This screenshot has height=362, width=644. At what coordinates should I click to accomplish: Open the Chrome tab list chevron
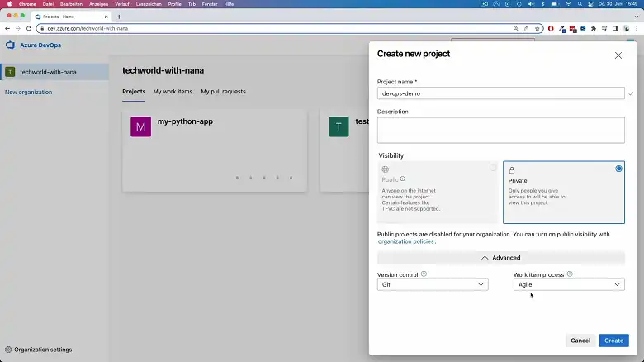tap(637, 17)
